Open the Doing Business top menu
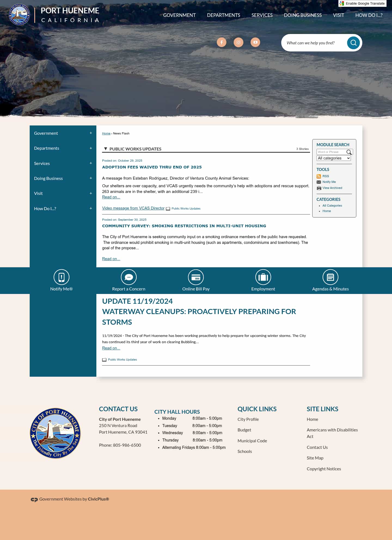Image resolution: width=392 pixels, height=540 pixels. 303,15
